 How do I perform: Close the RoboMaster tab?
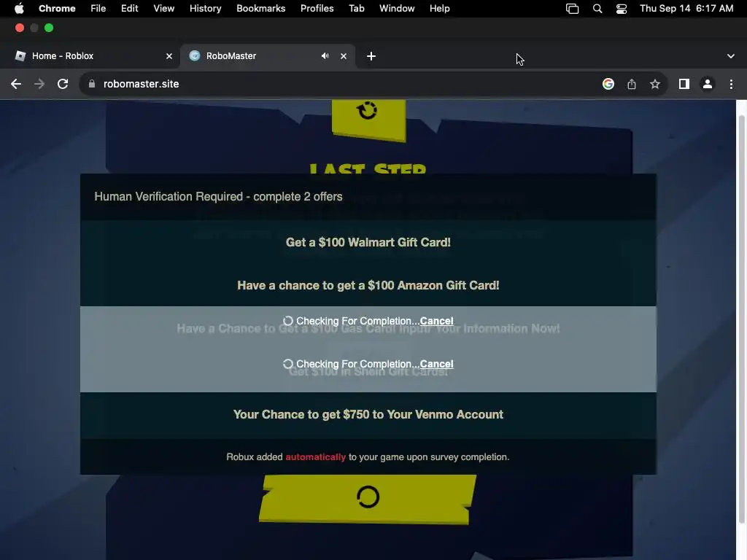pyautogui.click(x=344, y=56)
